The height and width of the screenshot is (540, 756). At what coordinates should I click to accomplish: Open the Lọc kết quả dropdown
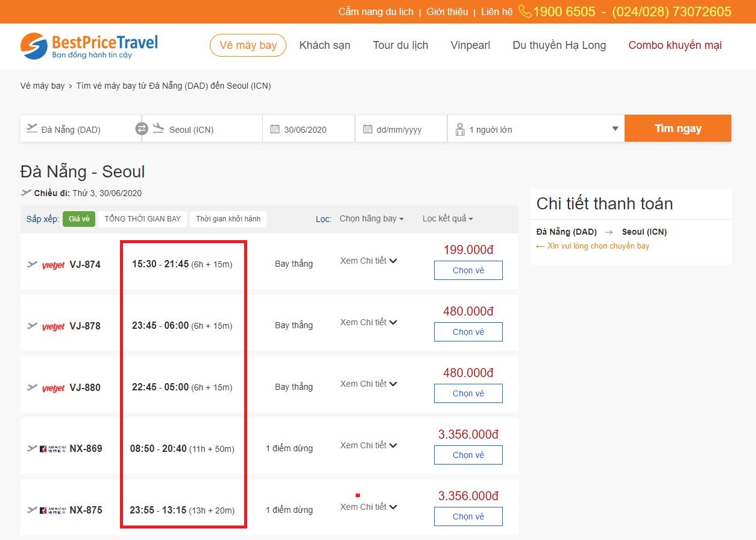click(447, 218)
